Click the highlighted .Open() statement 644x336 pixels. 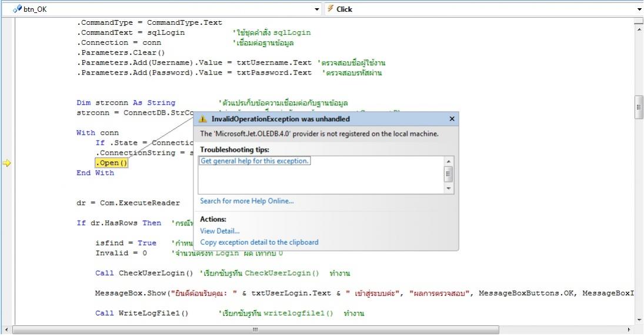coord(112,163)
